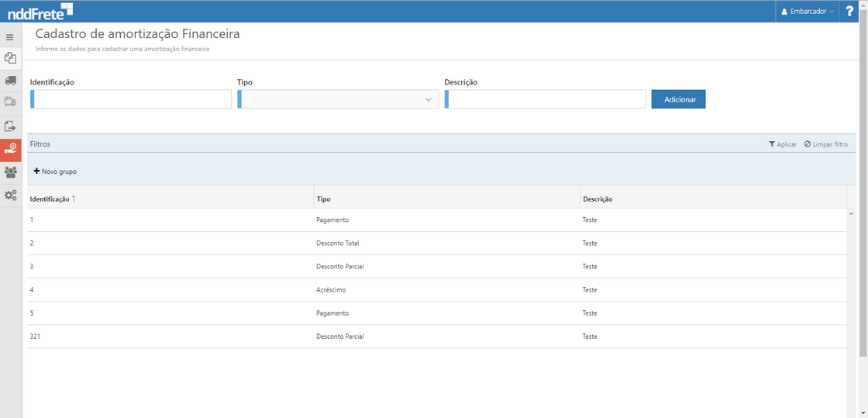Select the hand-with-coin payment sidebar icon
Screen dimensions: 868x418
point(11,149)
